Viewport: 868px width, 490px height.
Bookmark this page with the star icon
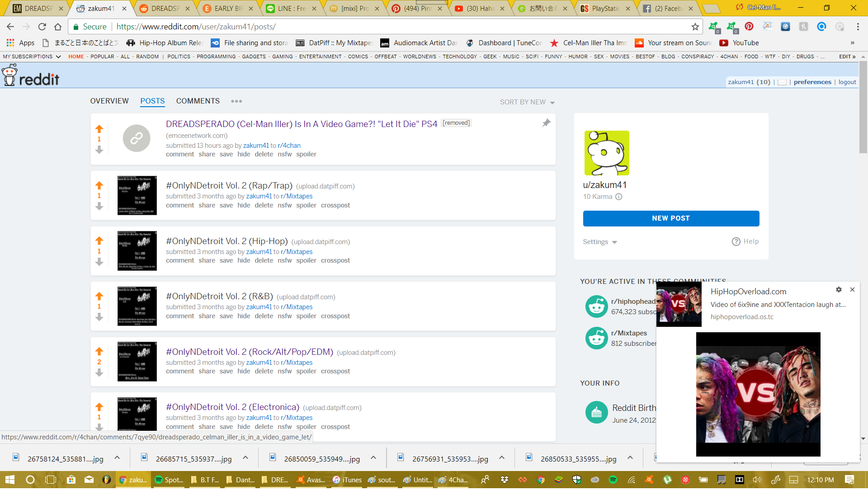click(x=695, y=27)
